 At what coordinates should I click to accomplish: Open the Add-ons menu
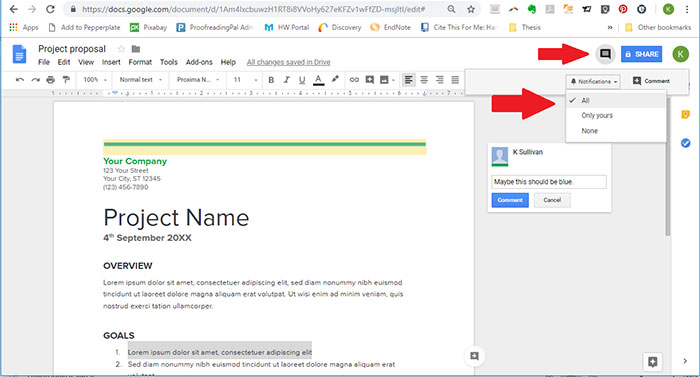click(x=199, y=62)
